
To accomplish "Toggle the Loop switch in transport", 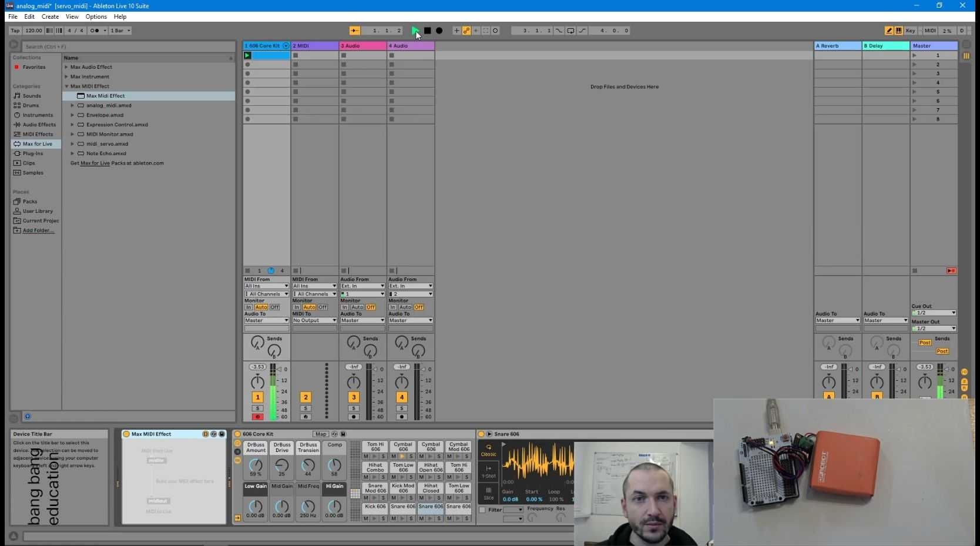I will pyautogui.click(x=570, y=31).
